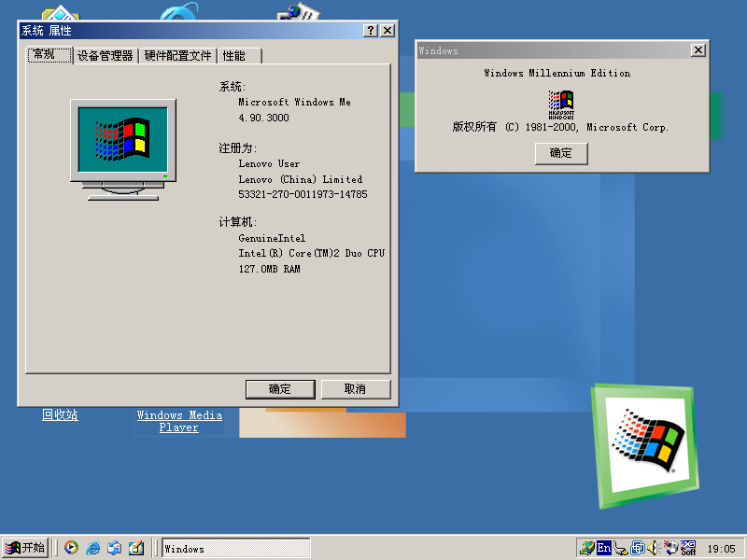Click the ? help button in 系统 属性
Image resolution: width=747 pixels, height=560 pixels.
371,31
